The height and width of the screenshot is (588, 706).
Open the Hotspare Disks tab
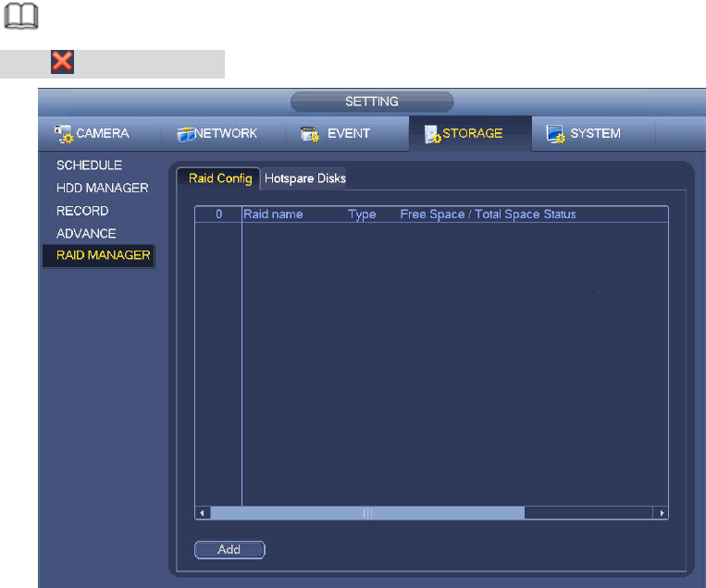[x=304, y=178]
